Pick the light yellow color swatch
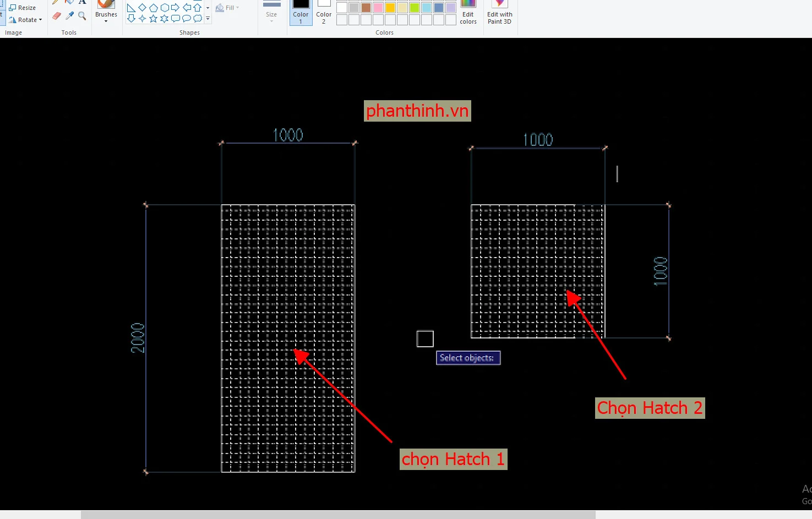Image resolution: width=812 pixels, height=519 pixels. (x=402, y=8)
